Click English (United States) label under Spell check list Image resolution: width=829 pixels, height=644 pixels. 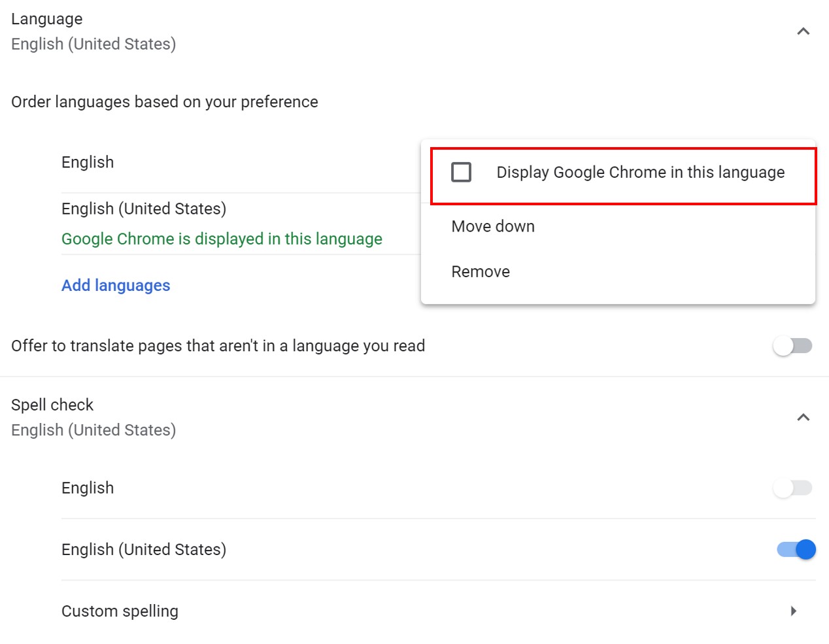[144, 549]
